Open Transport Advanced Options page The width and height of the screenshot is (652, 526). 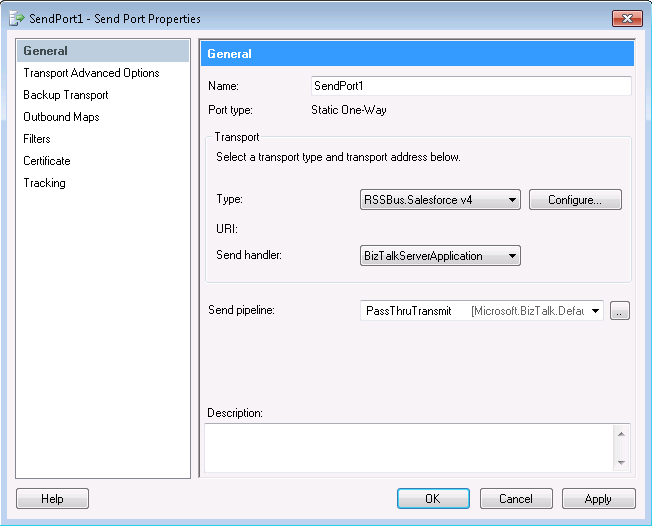[x=91, y=73]
